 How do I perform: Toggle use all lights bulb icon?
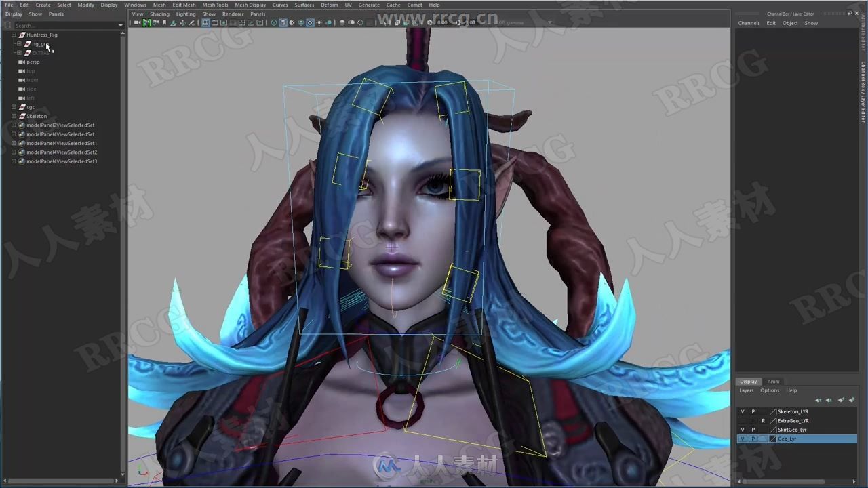click(319, 22)
